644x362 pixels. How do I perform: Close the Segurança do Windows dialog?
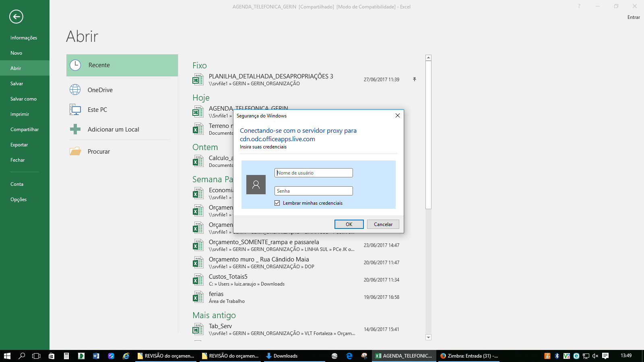pos(398,115)
